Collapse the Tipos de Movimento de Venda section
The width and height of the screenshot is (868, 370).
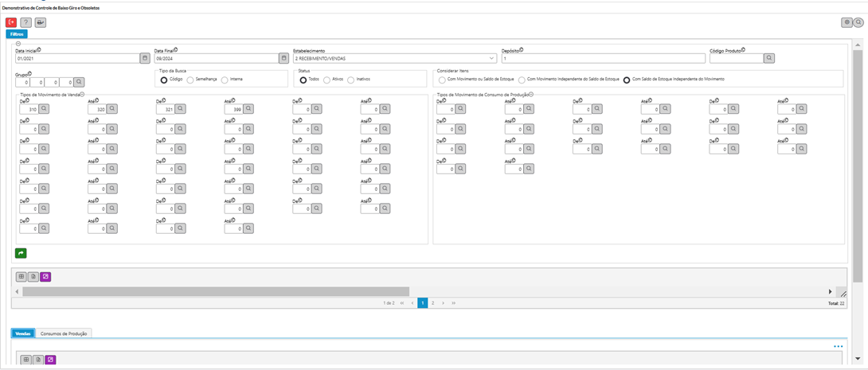point(82,95)
